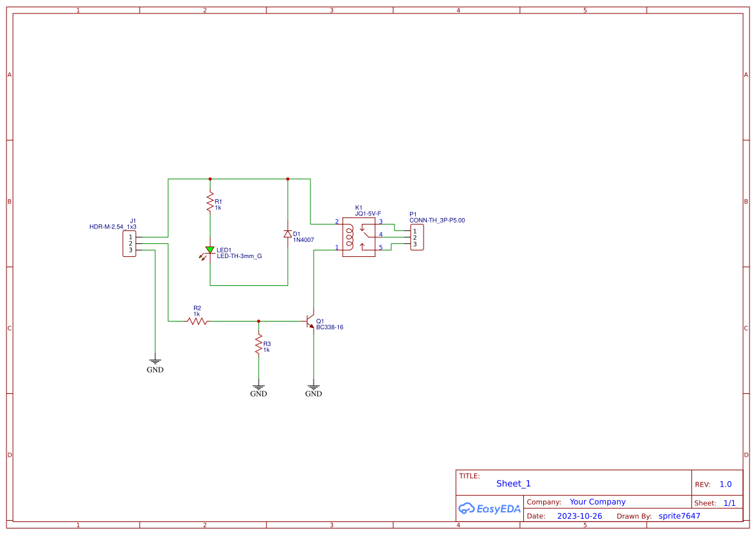The width and height of the screenshot is (756, 535).
Task: Select the JQ1-5V-F relay K1 symbol
Action: 358,236
